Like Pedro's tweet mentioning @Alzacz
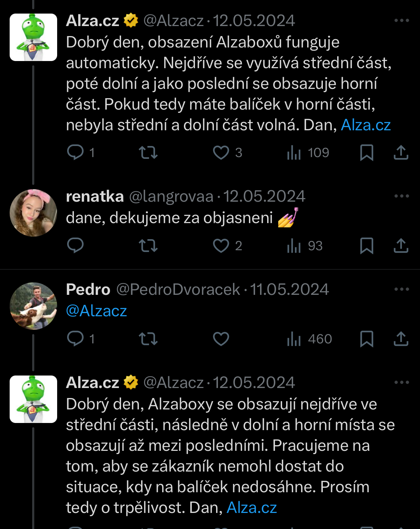This screenshot has width=420, height=529. pos(221,339)
